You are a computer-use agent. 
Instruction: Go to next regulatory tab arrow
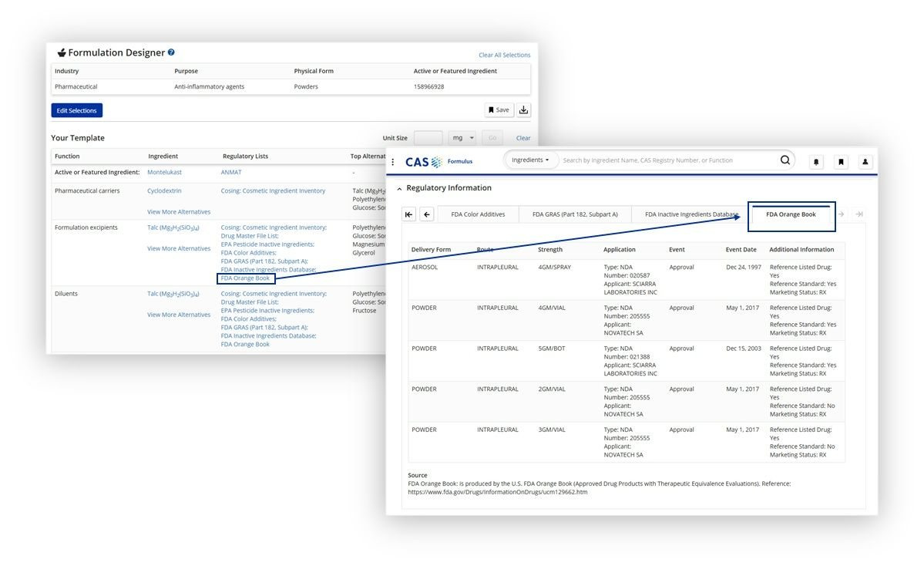click(x=842, y=214)
